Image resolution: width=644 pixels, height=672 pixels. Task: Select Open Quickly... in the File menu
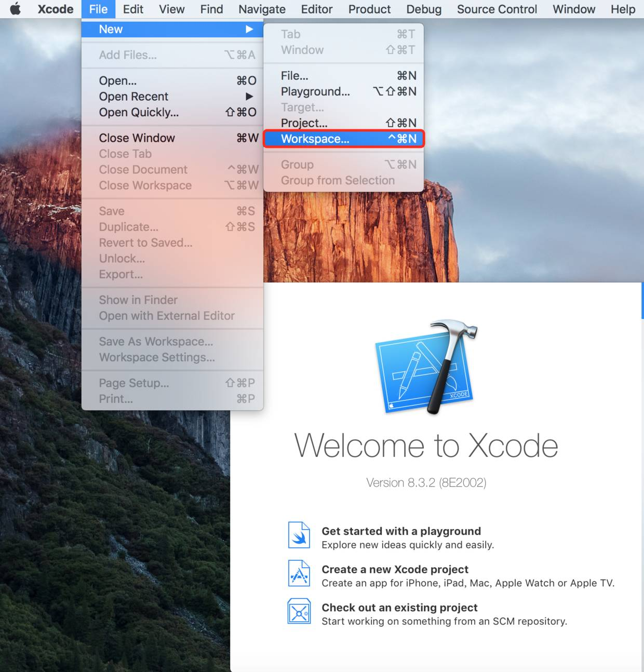(x=172, y=112)
